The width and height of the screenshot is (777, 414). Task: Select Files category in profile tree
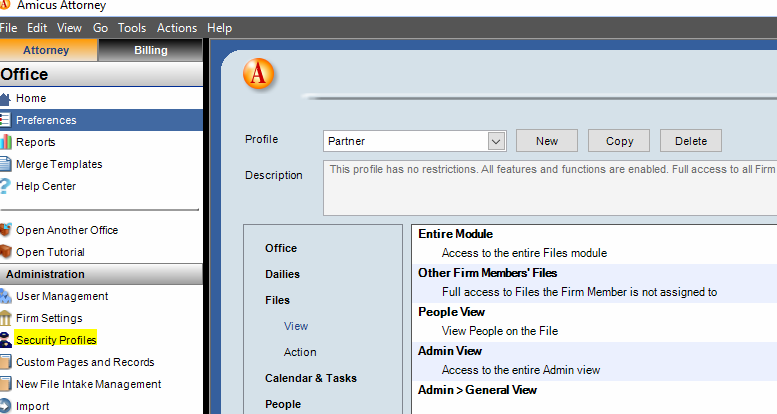pos(278,300)
